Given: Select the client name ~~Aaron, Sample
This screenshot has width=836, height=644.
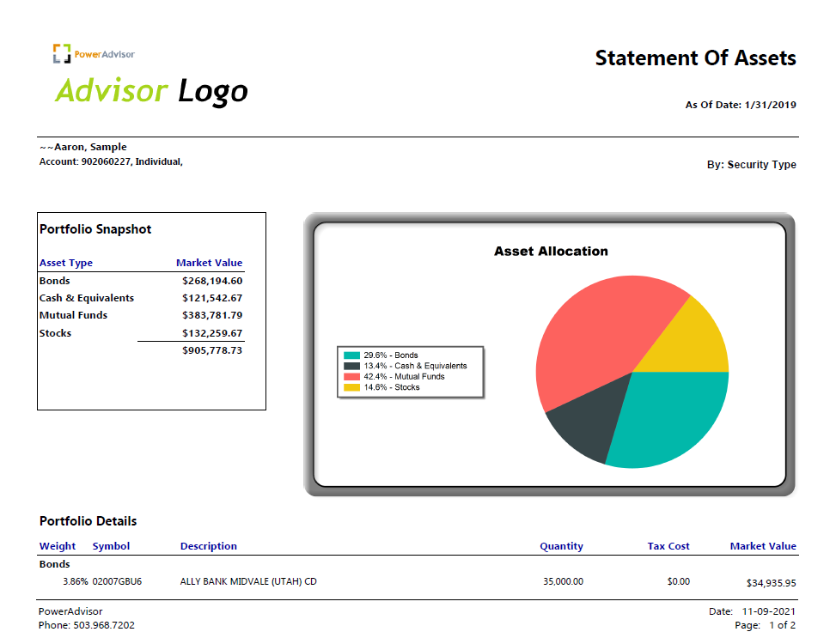Looking at the screenshot, I should (x=82, y=147).
